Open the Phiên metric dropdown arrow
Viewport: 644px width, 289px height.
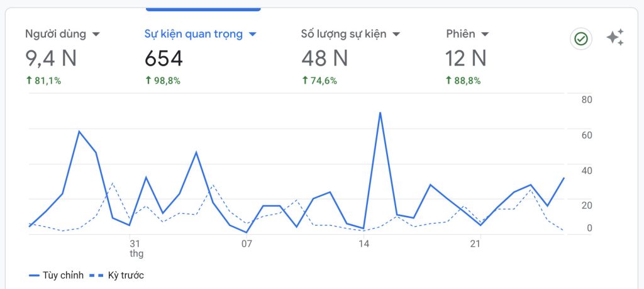485,34
